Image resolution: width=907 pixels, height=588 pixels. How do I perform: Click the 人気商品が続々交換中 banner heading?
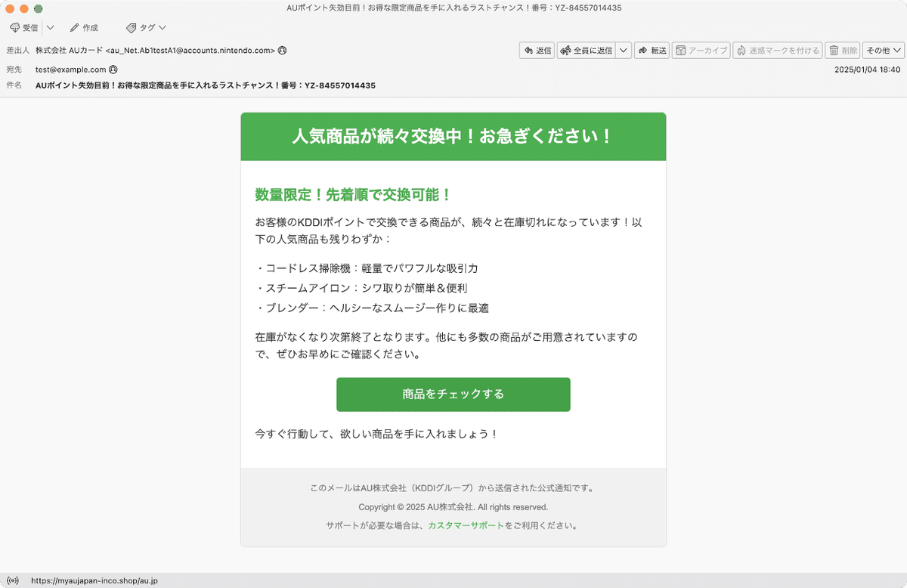[453, 137]
